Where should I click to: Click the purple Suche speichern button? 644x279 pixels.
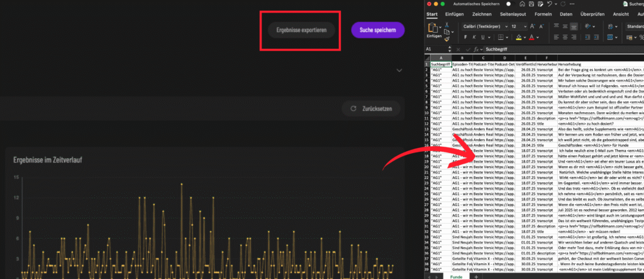[377, 30]
